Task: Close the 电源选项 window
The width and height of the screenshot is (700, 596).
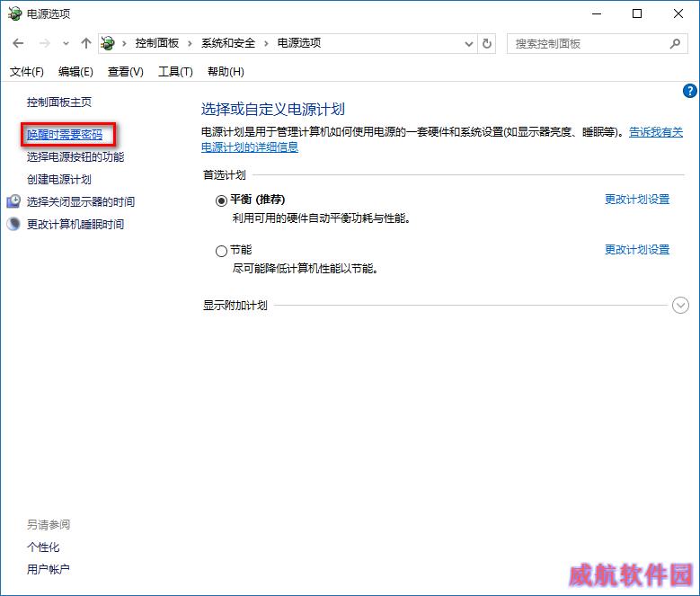Action: point(678,13)
